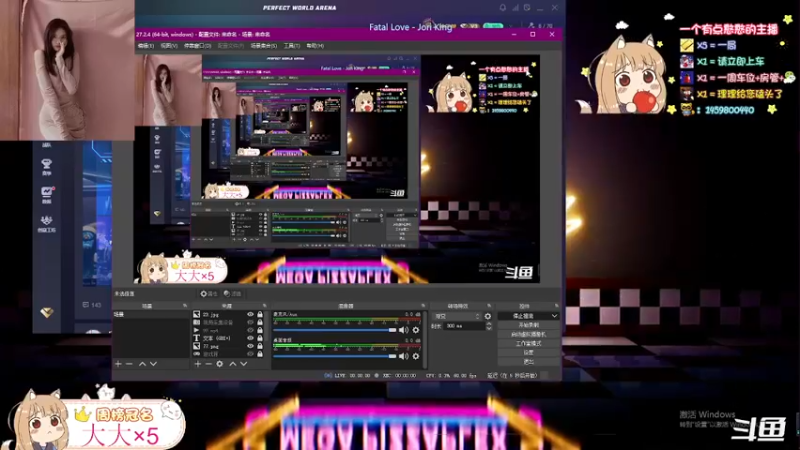This screenshot has width=800, height=450.
Task: Toggle visibility of the 22.png image source
Action: [251, 346]
